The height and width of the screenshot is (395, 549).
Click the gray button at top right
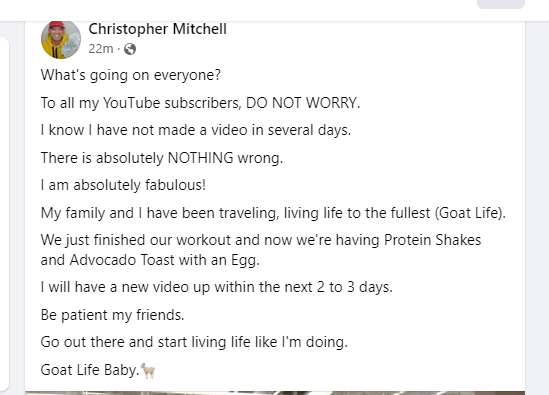pos(501,4)
